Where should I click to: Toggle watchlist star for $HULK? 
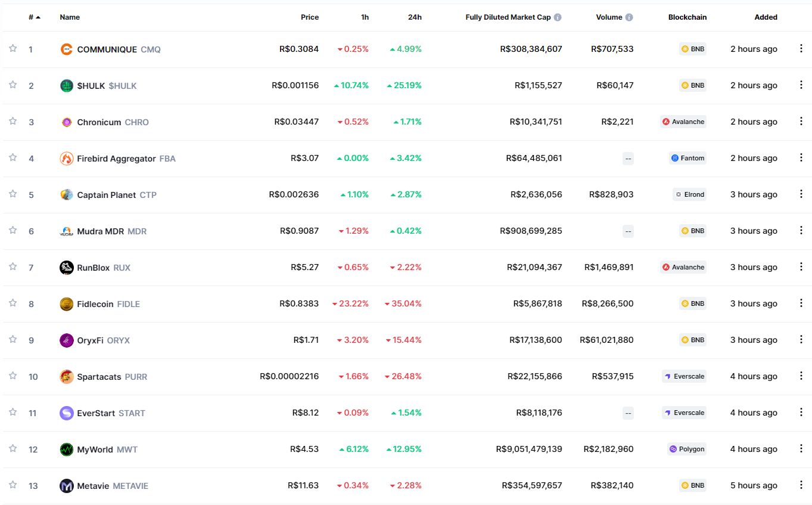(13, 85)
